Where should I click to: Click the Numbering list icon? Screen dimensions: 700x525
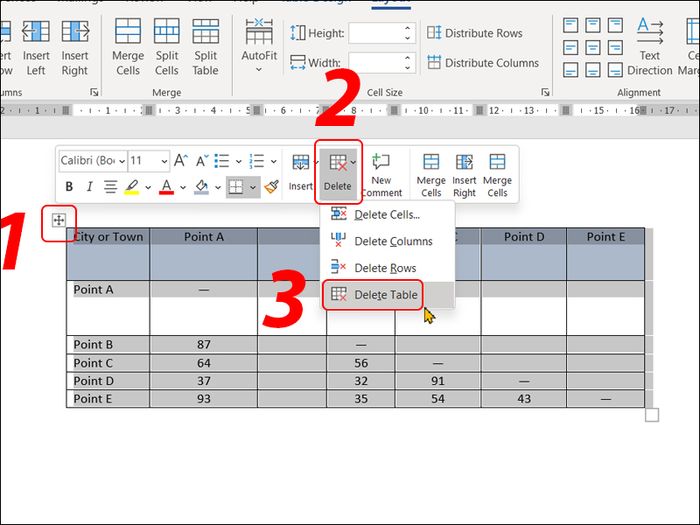click(x=257, y=161)
